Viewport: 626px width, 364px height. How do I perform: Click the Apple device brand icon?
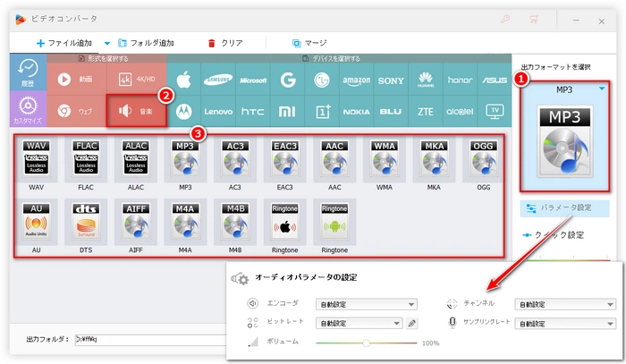click(x=184, y=80)
